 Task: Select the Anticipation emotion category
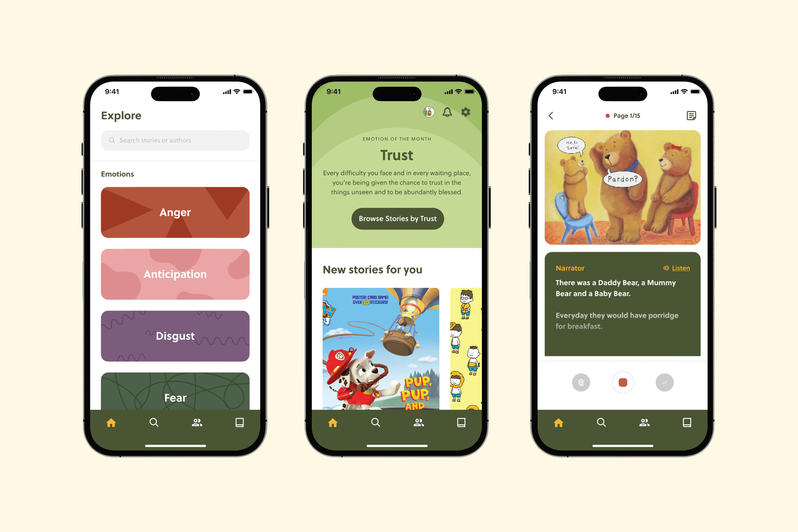(x=175, y=274)
